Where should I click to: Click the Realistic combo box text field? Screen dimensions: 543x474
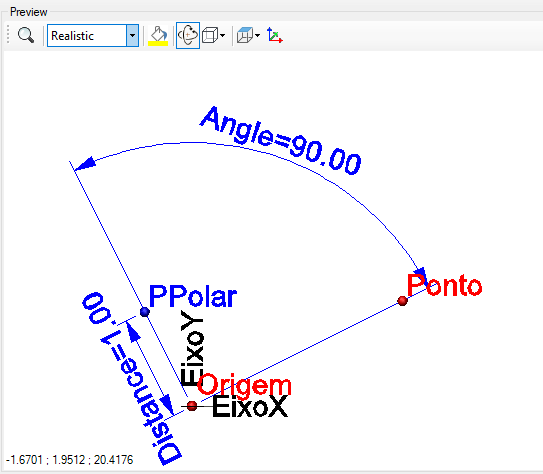[x=87, y=35]
